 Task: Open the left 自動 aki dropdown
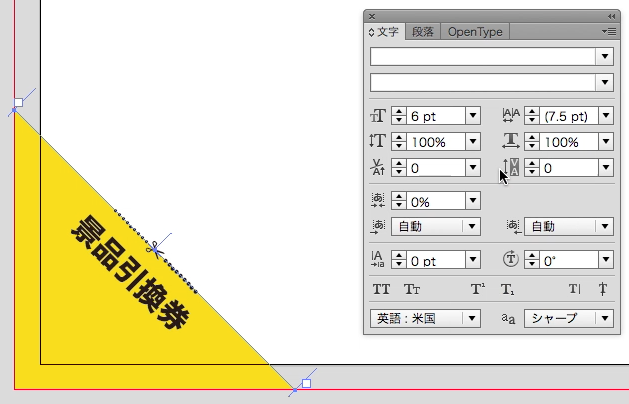pyautogui.click(x=436, y=227)
